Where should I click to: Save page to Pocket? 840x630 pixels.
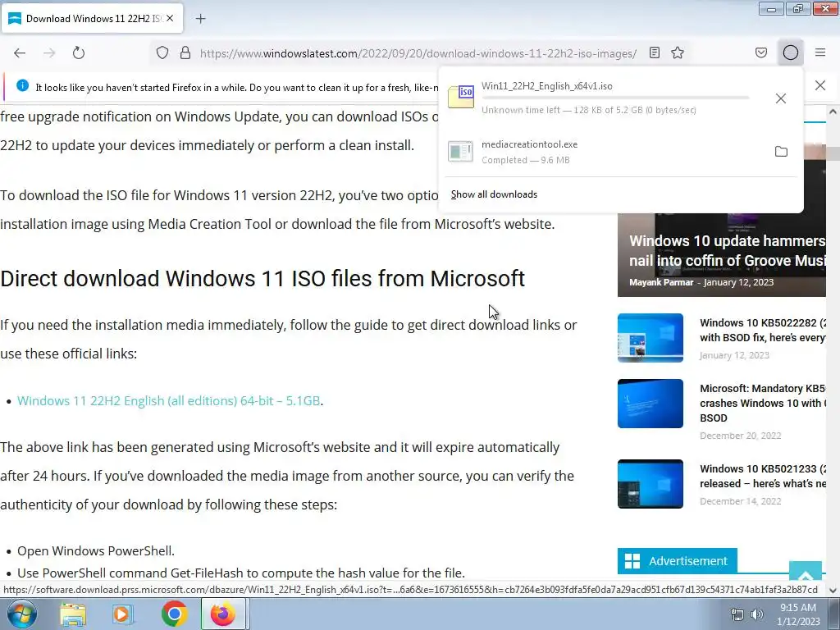click(x=761, y=53)
